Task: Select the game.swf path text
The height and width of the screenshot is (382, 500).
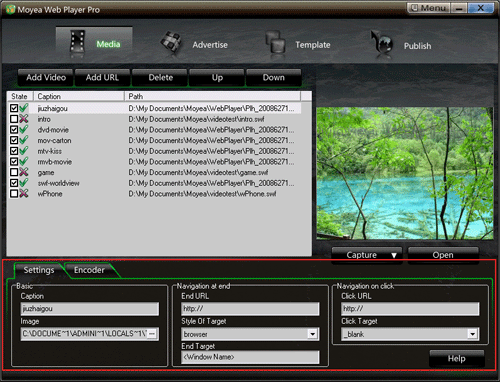Action: [198, 172]
